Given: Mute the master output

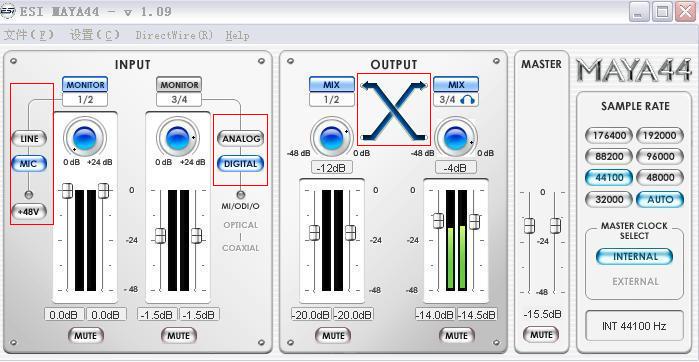Looking at the screenshot, I should coord(541,334).
